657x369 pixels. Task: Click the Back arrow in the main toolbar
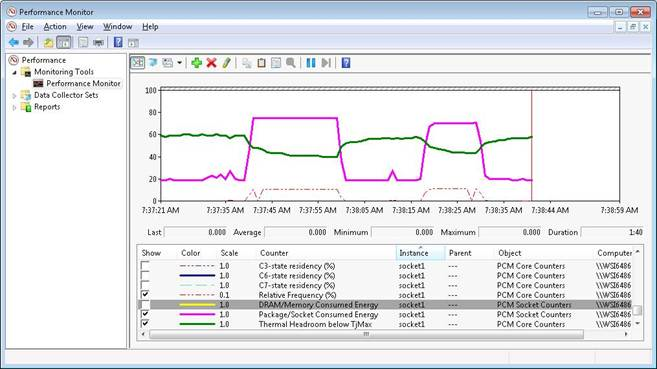[14, 42]
